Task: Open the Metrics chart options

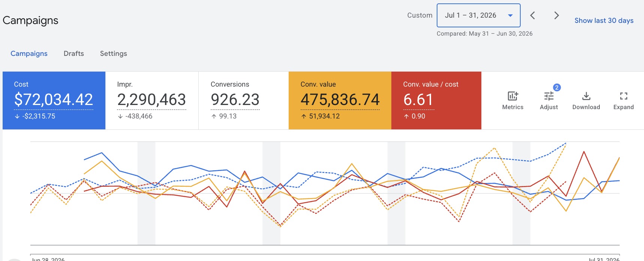Action: pyautogui.click(x=512, y=100)
